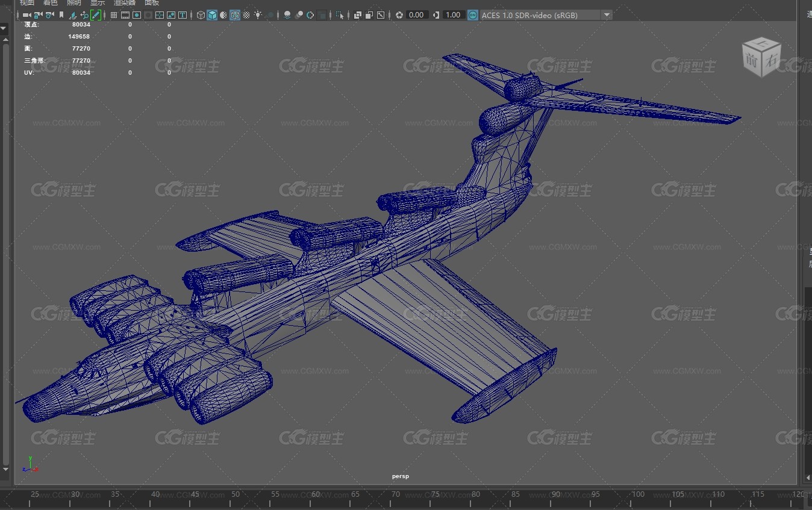Open the 面板 panel menu
The width and height of the screenshot is (812, 510).
[152, 2]
